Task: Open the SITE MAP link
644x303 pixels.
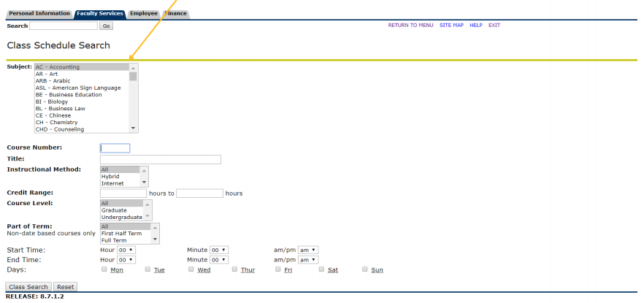Action: tap(451, 26)
